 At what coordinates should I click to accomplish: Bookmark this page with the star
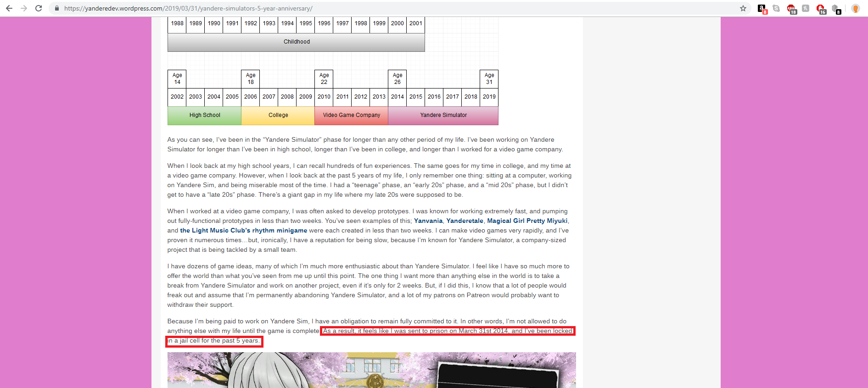tap(743, 8)
